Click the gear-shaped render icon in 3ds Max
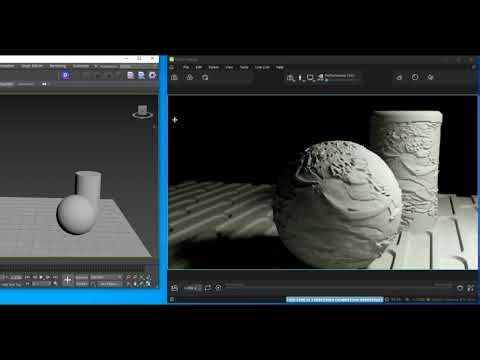The image size is (480, 360). tap(152, 75)
